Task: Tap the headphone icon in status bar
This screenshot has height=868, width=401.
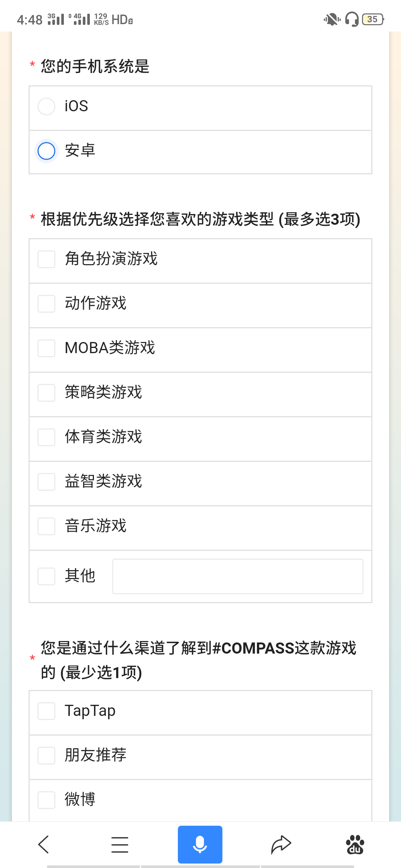Action: pos(352,19)
